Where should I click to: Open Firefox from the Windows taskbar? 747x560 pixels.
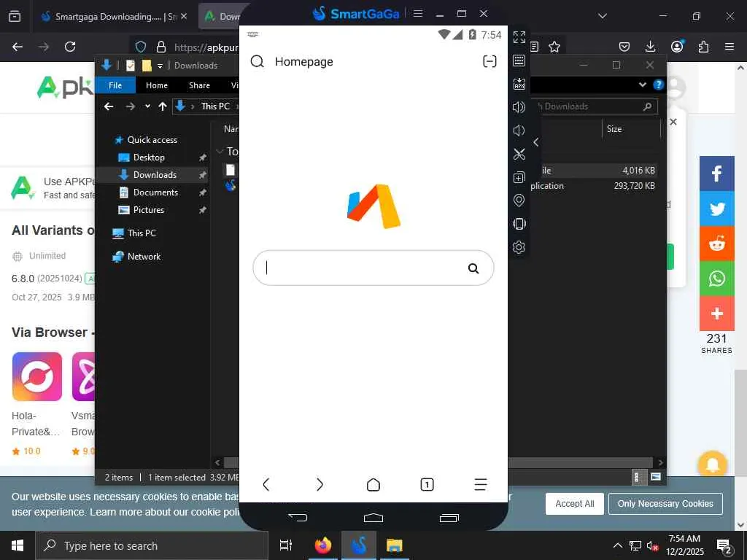323,545
